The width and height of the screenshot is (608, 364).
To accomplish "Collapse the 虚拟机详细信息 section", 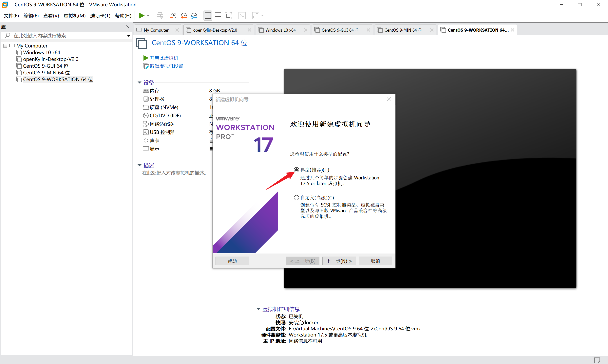I will tap(258, 309).
